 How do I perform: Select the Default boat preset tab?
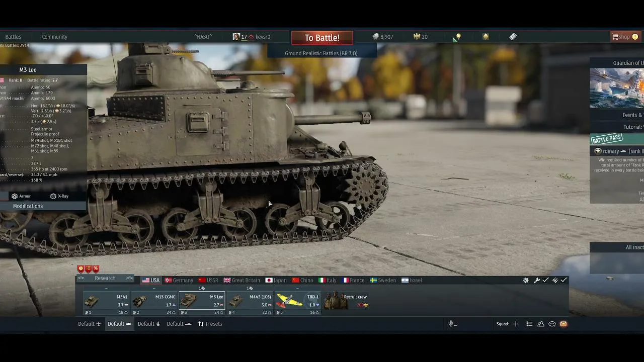[179, 324]
